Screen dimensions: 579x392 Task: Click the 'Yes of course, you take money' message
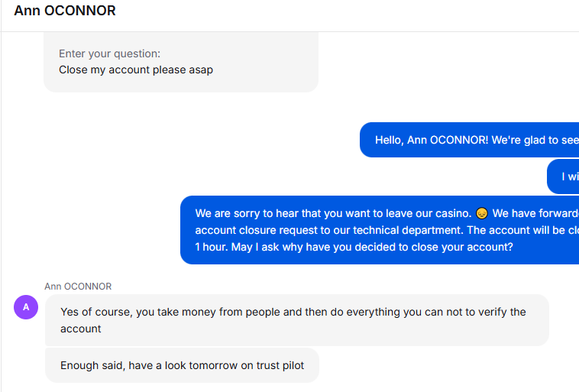(297, 320)
